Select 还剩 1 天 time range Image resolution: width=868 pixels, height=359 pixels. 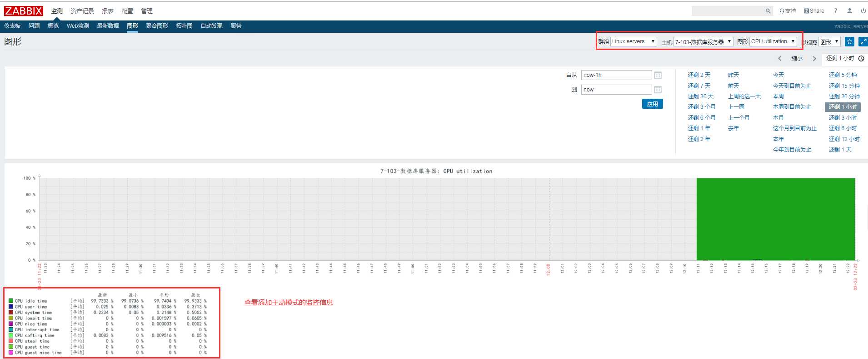840,149
